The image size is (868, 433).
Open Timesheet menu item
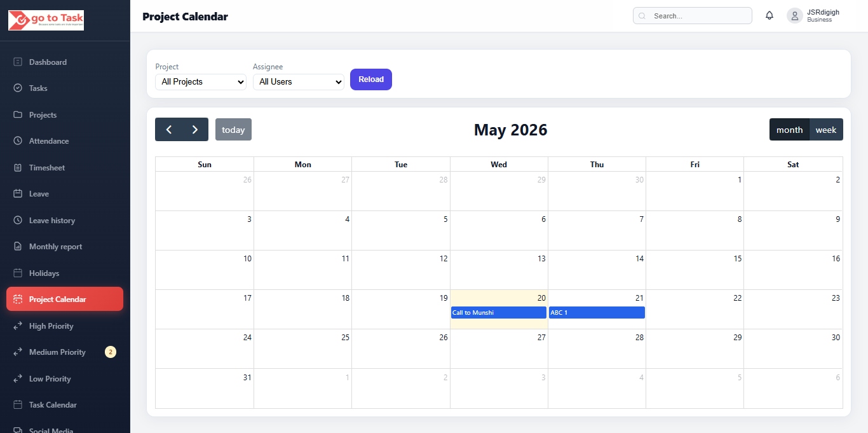pos(65,168)
